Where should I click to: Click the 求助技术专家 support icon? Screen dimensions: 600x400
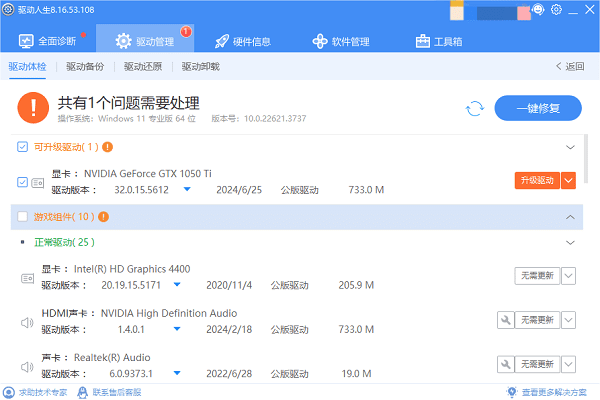8,392
